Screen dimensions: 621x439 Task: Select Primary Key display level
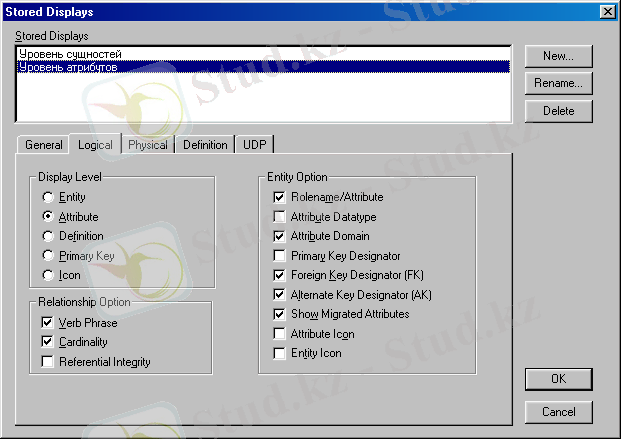pos(48,255)
